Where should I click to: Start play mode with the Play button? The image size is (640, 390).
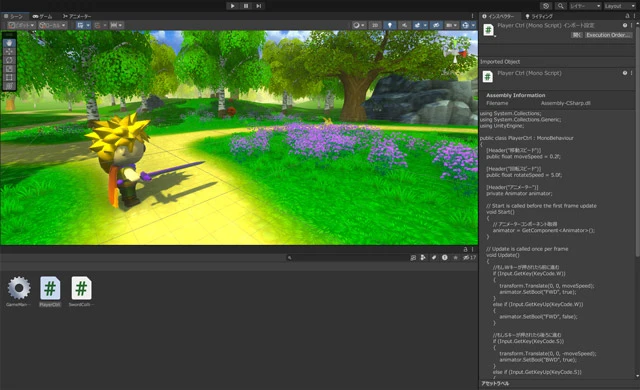click(x=232, y=6)
